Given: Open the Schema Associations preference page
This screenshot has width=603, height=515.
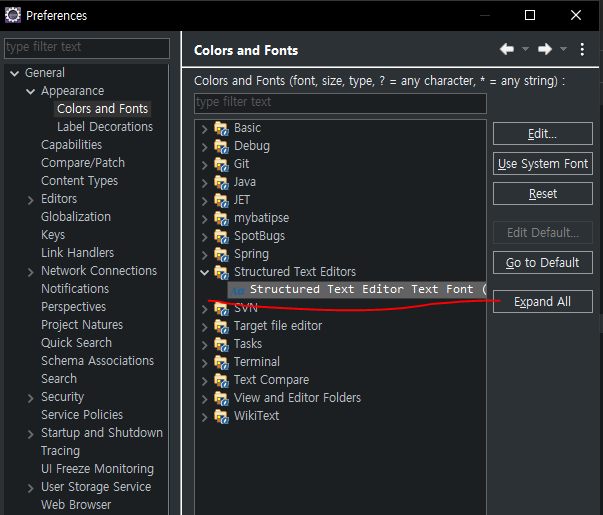Looking at the screenshot, I should [98, 361].
